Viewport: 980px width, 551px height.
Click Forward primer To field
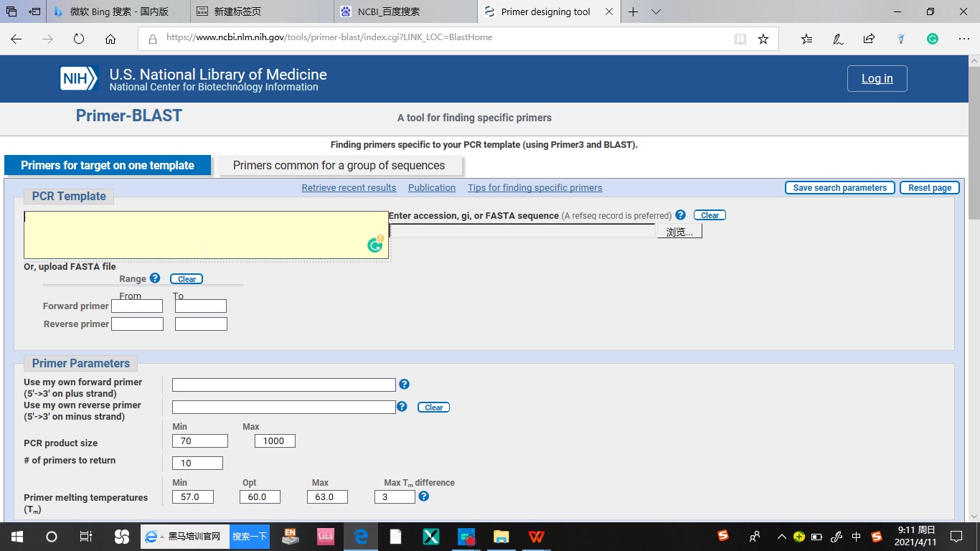tap(201, 306)
